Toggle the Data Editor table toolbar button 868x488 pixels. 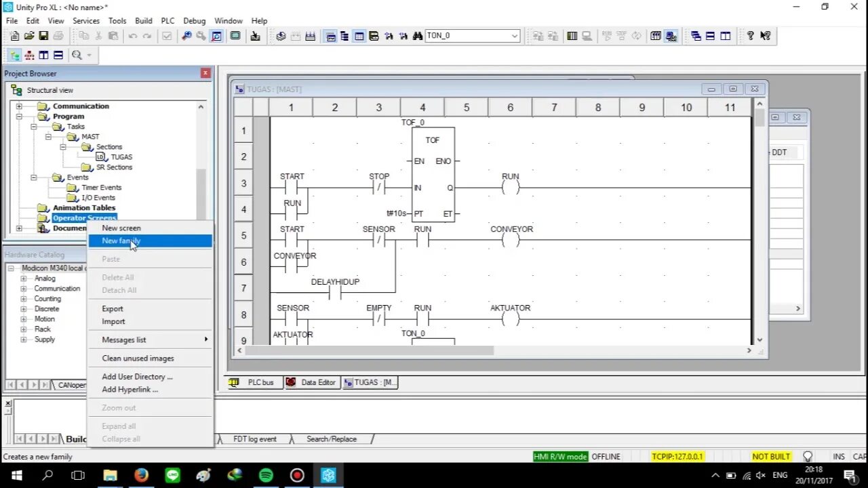tap(359, 36)
